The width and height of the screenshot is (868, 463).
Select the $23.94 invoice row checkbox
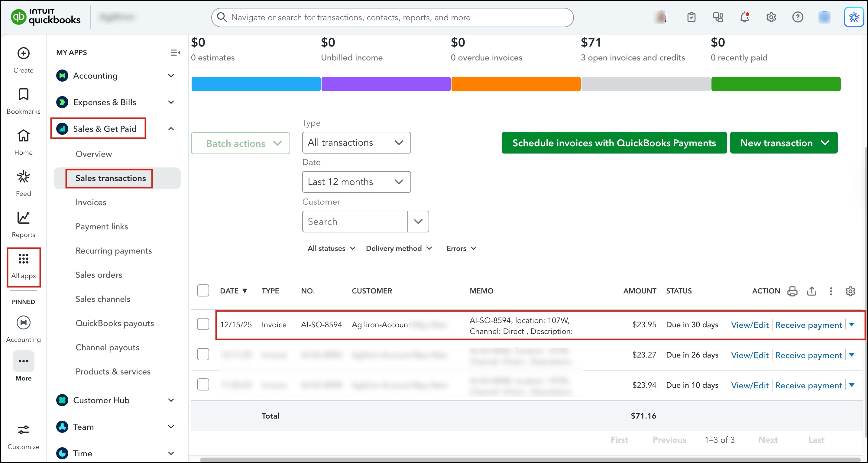coord(203,384)
